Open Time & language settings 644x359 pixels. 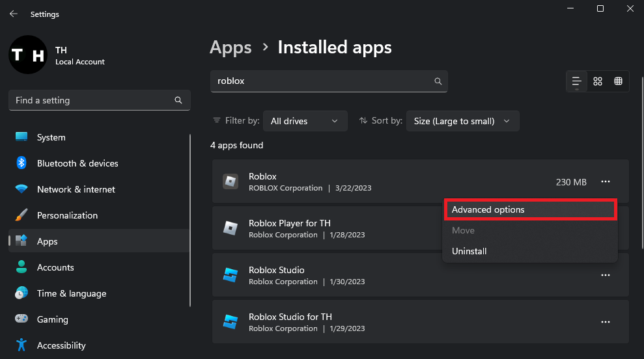pyautogui.click(x=71, y=293)
